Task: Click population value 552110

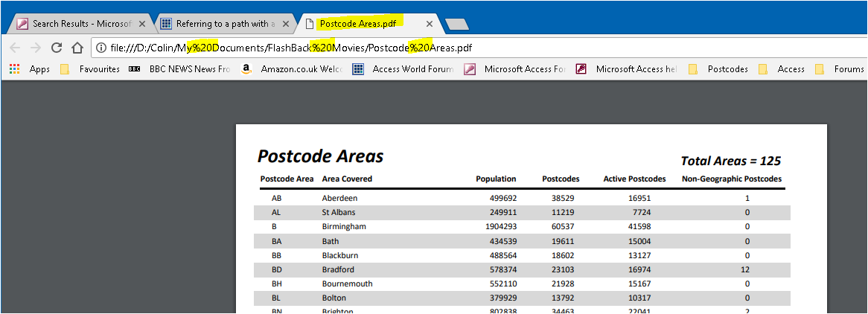Action: [503, 284]
